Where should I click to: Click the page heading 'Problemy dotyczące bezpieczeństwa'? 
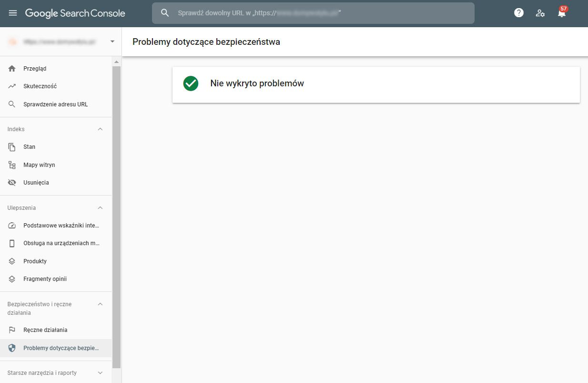(206, 42)
